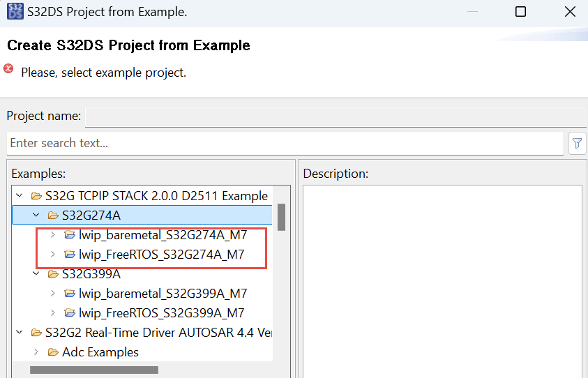Click project icon of lwip_baremetal_S32G399A_M7
Image resolution: width=588 pixels, height=378 pixels.
(70, 293)
